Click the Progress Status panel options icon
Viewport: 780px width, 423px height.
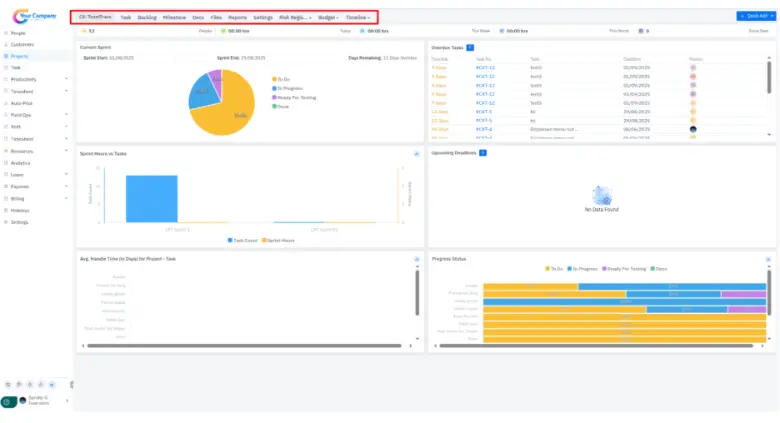coord(768,259)
